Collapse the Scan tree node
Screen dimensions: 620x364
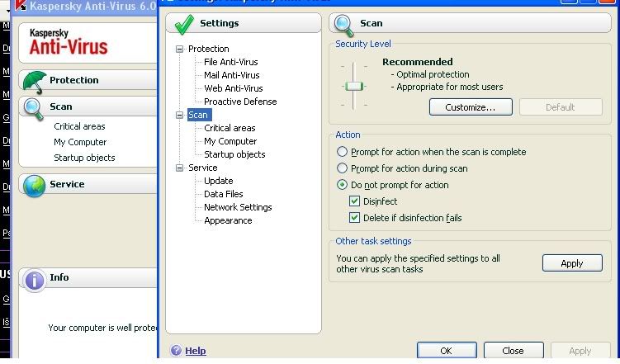(x=179, y=115)
